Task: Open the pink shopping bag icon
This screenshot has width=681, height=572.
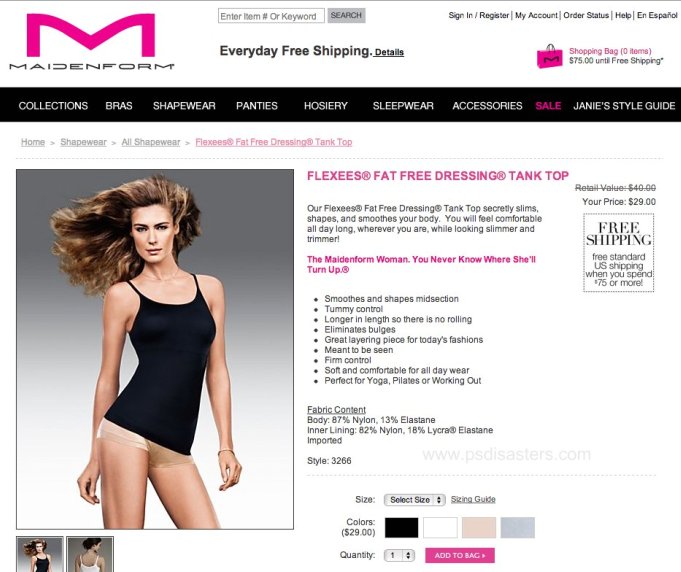Action: [x=550, y=56]
